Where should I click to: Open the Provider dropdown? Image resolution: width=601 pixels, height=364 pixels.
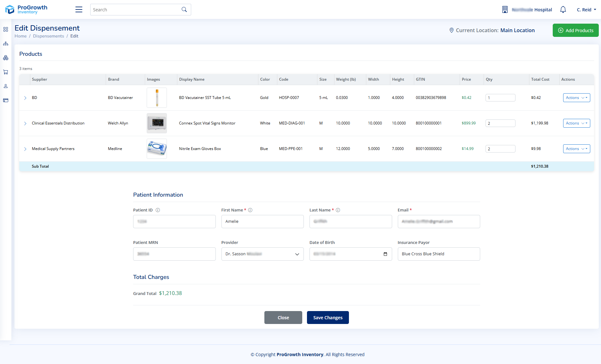pos(262,254)
